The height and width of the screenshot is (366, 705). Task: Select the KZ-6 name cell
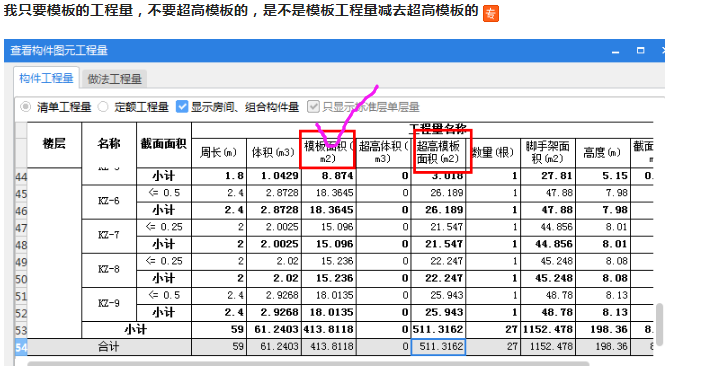click(109, 201)
